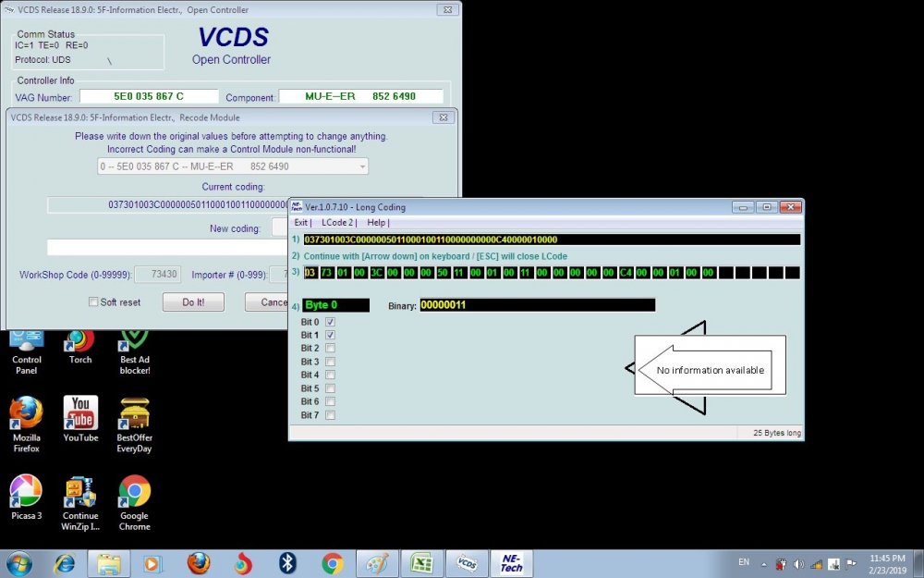Open YouTube desktop shortcut
The height and width of the screenshot is (578, 924).
click(x=80, y=419)
